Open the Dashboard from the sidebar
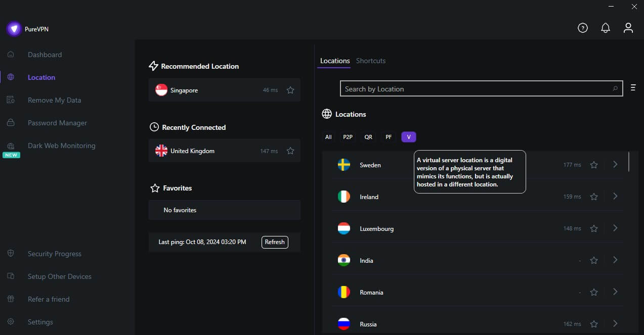Viewport: 644px width, 335px height. pyautogui.click(x=45, y=54)
